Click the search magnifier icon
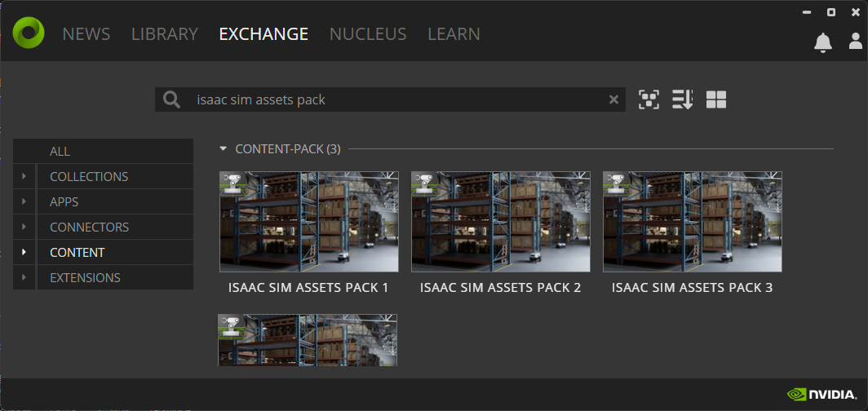Viewport: 868px width, 411px height. tap(171, 99)
